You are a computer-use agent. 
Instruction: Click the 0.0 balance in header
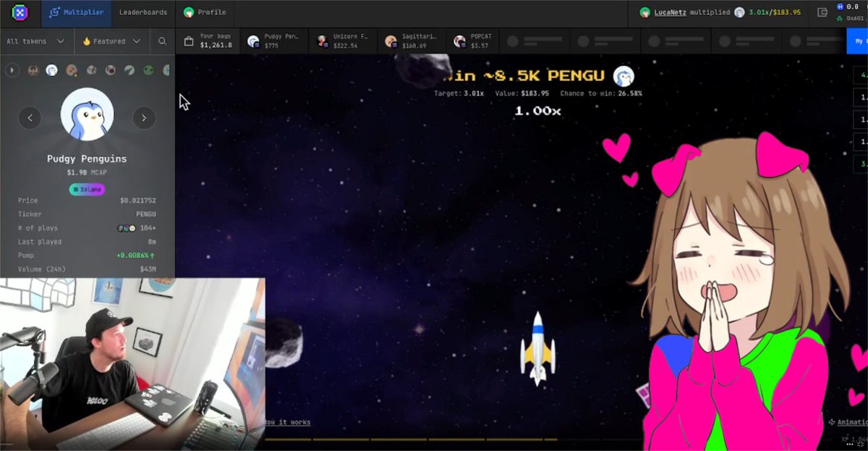(x=851, y=7)
